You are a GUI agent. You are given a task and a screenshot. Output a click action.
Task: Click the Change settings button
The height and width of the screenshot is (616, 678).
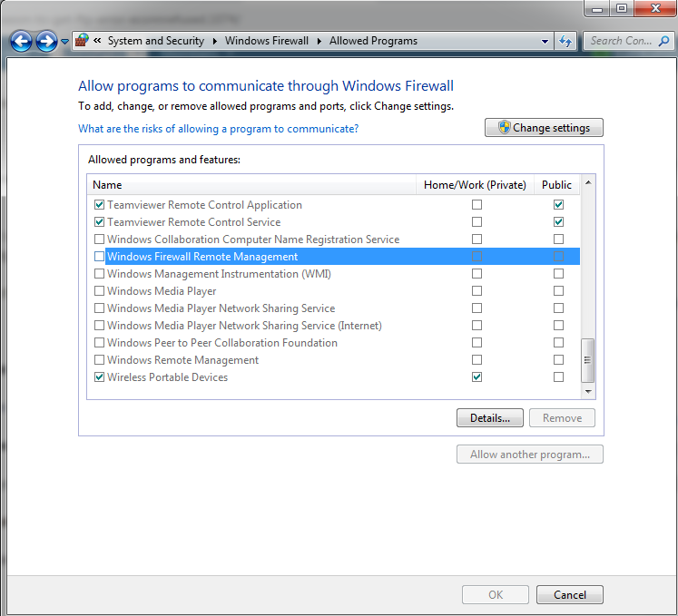tap(544, 128)
